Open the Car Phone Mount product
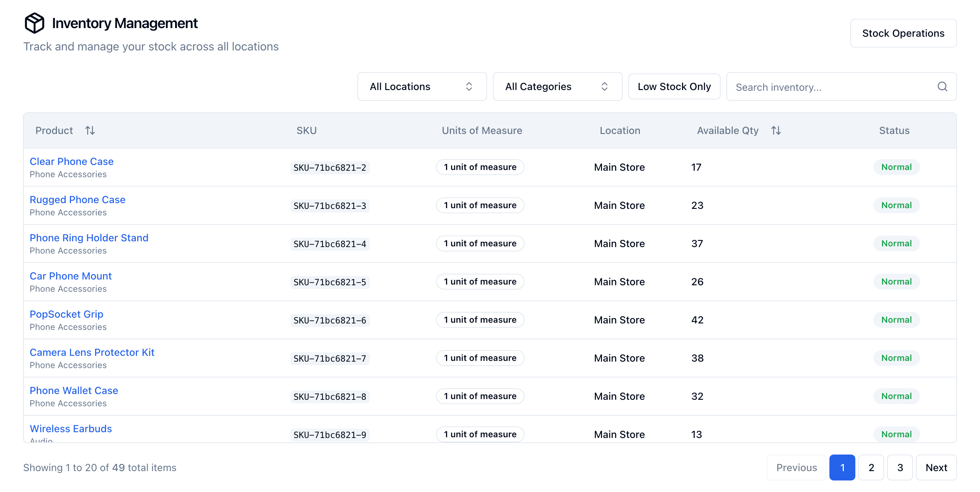Screen dimensions: 980x492 (x=71, y=276)
